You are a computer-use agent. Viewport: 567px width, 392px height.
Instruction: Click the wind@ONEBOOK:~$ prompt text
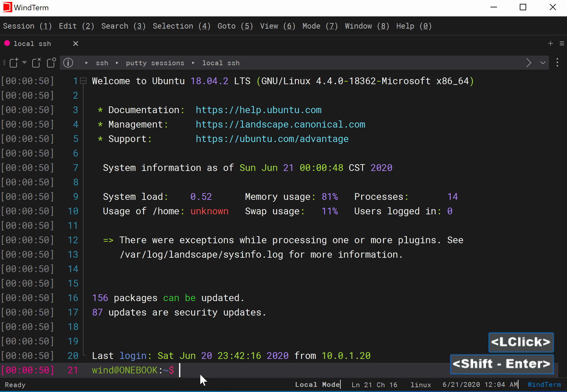(x=133, y=370)
